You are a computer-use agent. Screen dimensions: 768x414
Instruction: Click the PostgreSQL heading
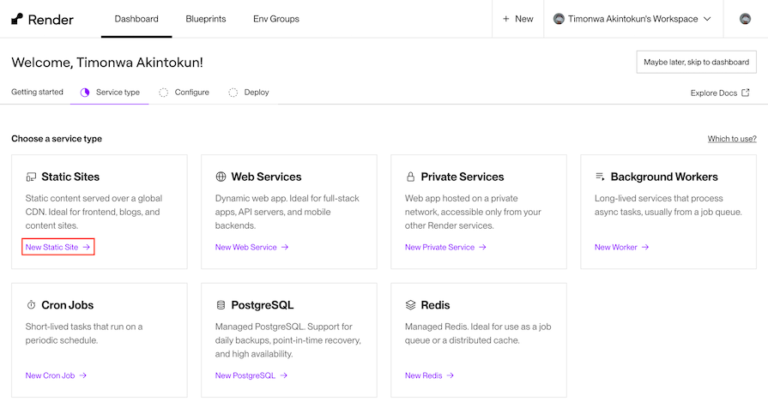pyautogui.click(x=262, y=305)
